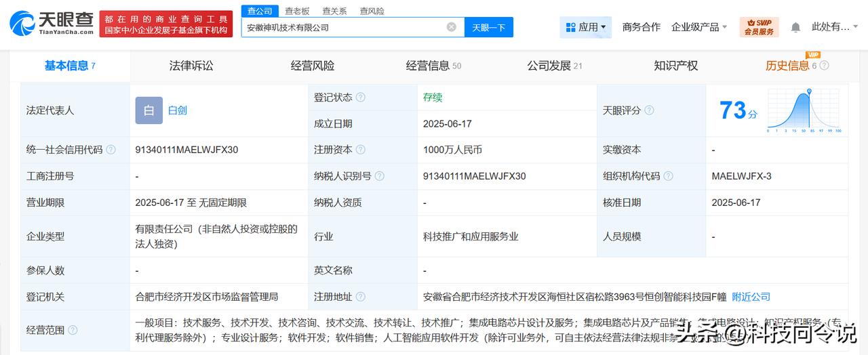
Task: Click help icon beside 纳税人识别号
Action: pyautogui.click(x=380, y=176)
